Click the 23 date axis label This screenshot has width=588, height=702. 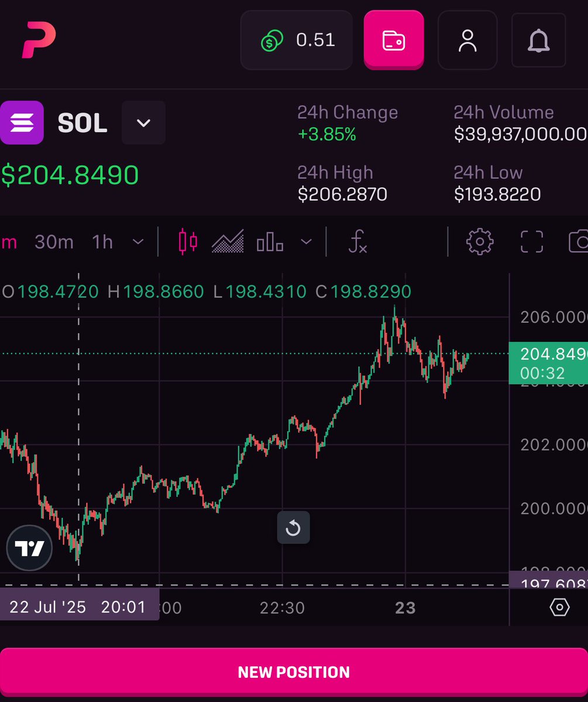coord(405,608)
